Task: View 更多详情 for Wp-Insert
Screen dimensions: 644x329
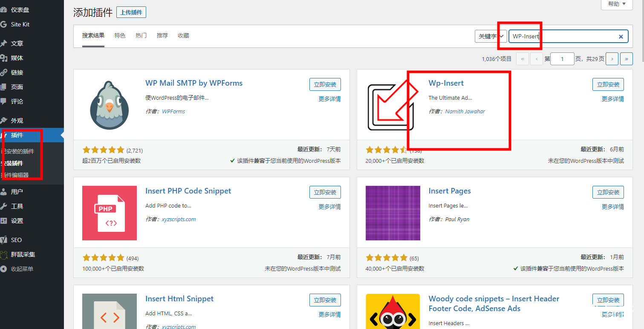Action: pyautogui.click(x=613, y=99)
